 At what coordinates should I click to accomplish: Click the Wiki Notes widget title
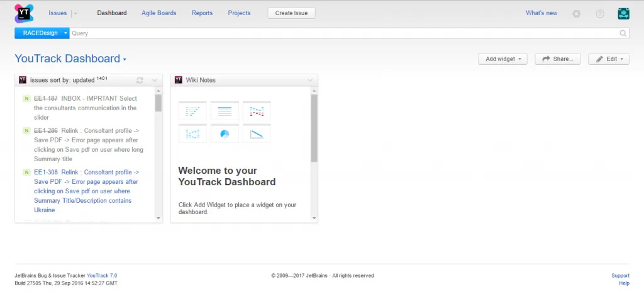pos(201,80)
